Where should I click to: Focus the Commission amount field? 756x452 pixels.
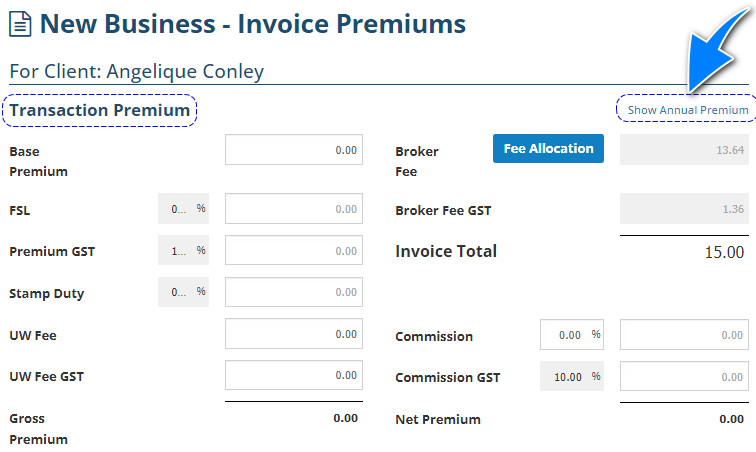pyautogui.click(x=684, y=335)
